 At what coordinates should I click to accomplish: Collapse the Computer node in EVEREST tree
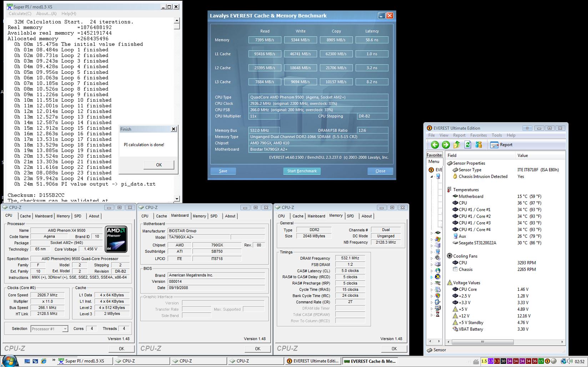click(x=432, y=177)
